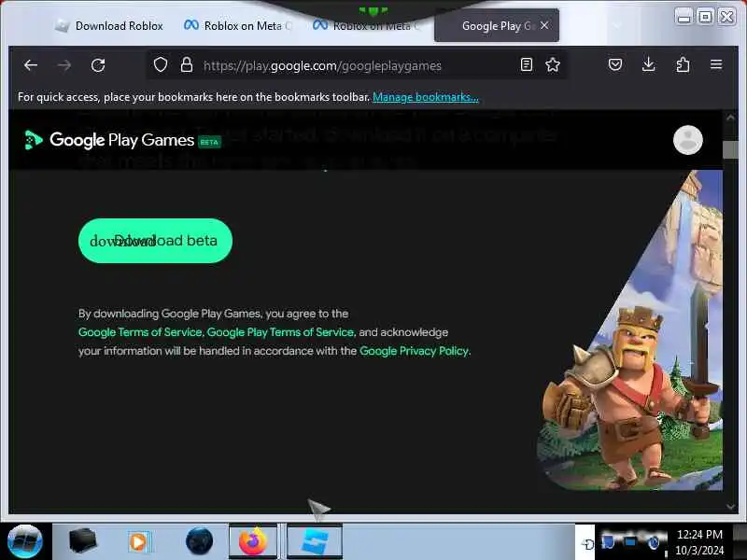Switch to Download Roblox tab

point(108,26)
